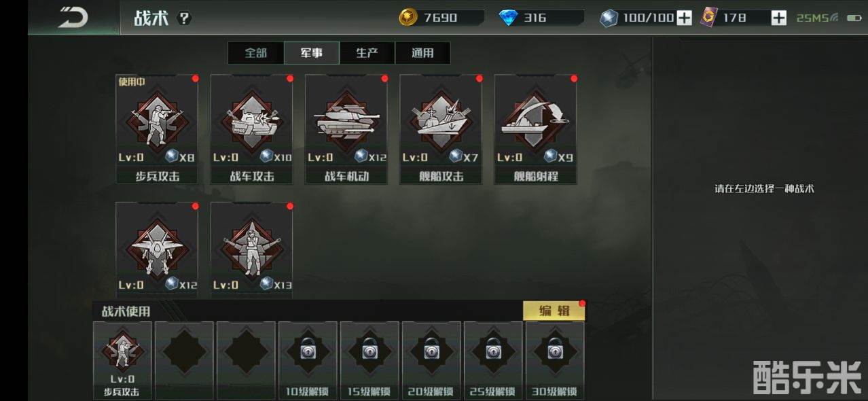Open the 通用 tab
Image resolution: width=868 pixels, height=401 pixels.
pyautogui.click(x=422, y=53)
